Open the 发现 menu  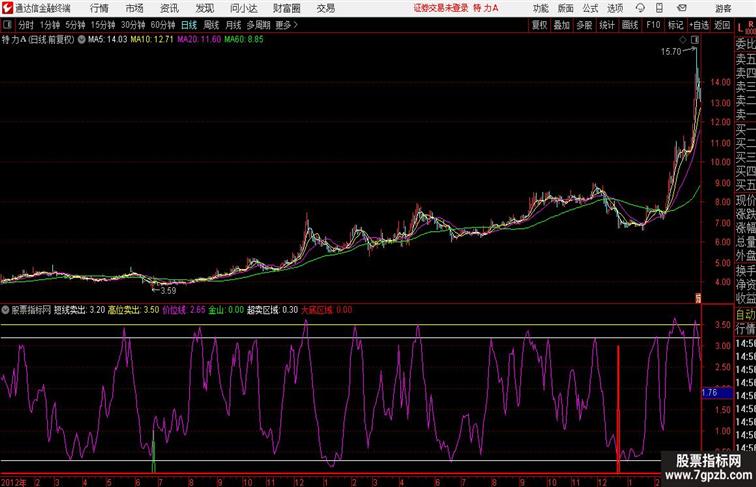click(204, 8)
